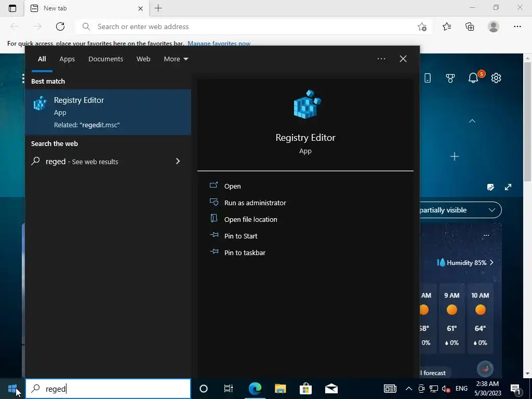Open the Windows Start button
This screenshot has width=532, height=399.
pos(12,389)
